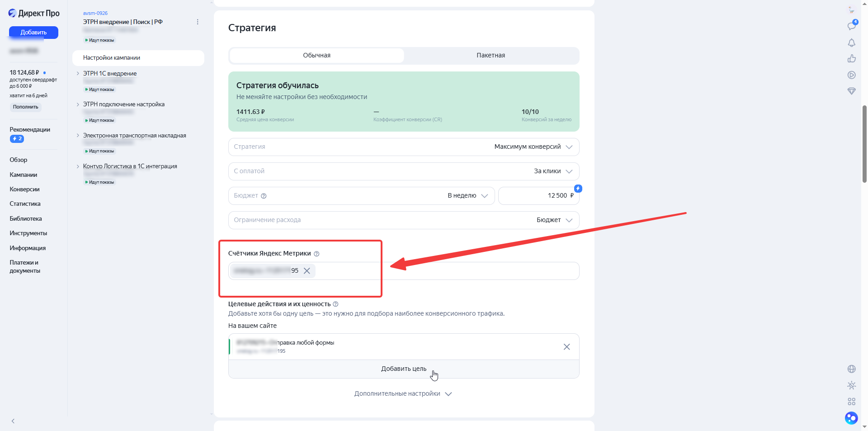868x431 pixels.
Task: Expand Дополнительные настройки
Action: point(403,394)
